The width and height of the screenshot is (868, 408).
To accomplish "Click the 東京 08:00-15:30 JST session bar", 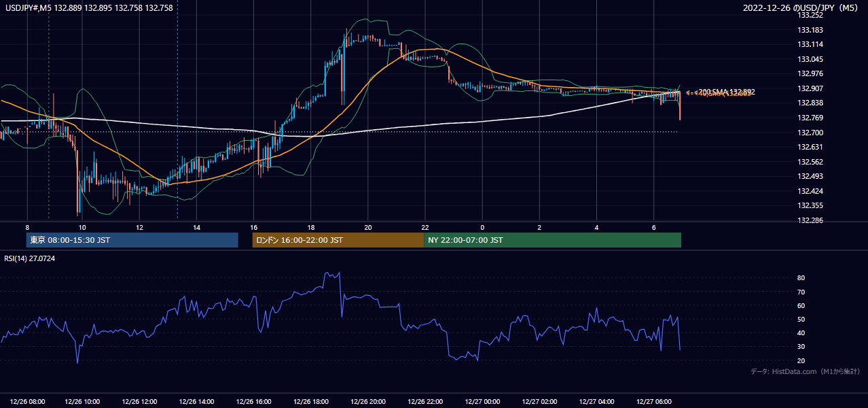I will pos(132,240).
